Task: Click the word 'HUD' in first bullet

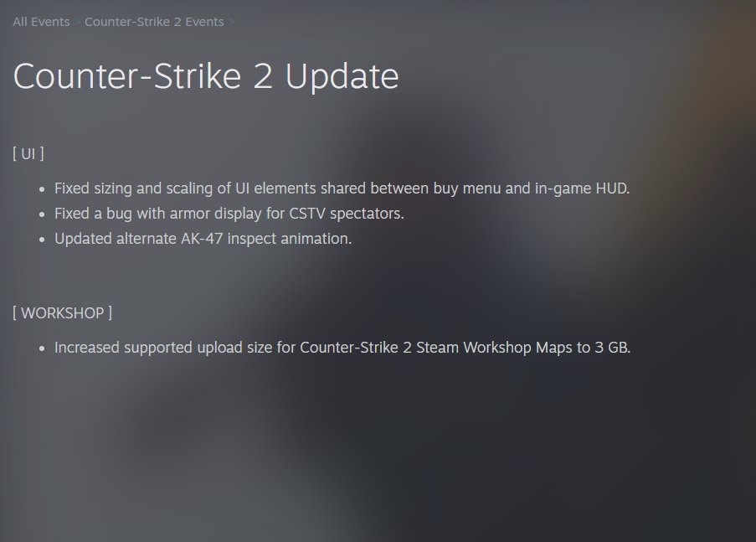Action: tap(612, 188)
